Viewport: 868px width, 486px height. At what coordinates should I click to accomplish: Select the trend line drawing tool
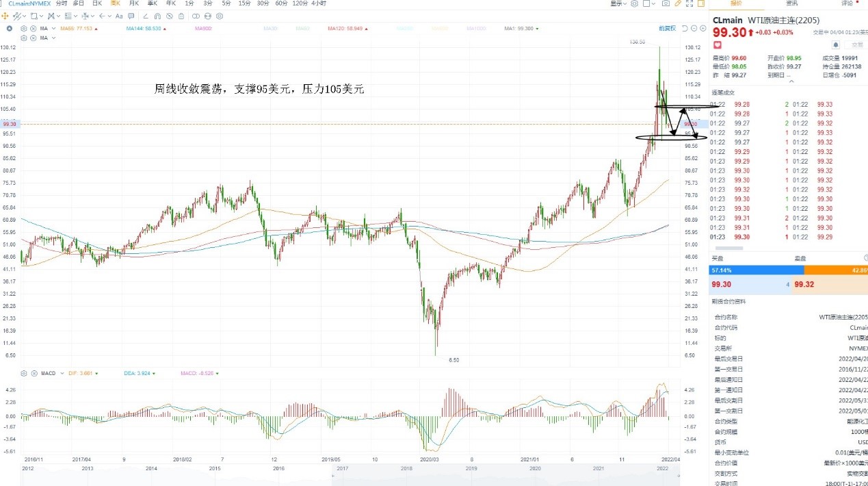coord(16,16)
